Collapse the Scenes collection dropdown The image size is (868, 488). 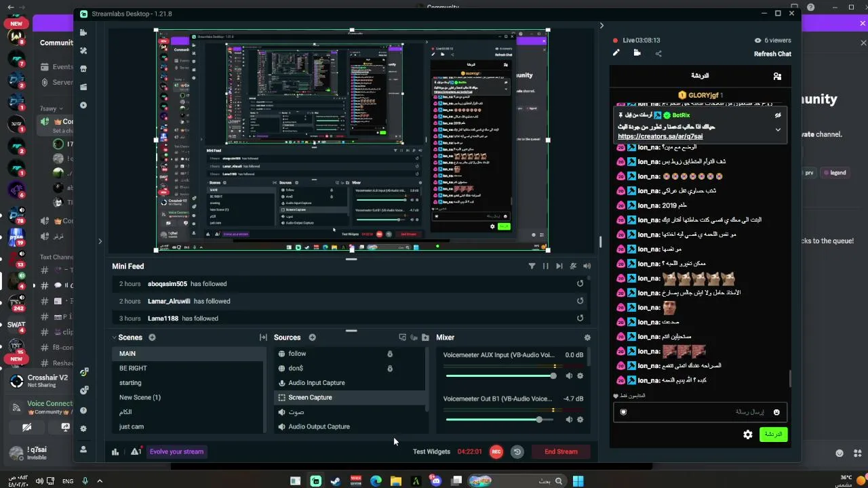[115, 338]
